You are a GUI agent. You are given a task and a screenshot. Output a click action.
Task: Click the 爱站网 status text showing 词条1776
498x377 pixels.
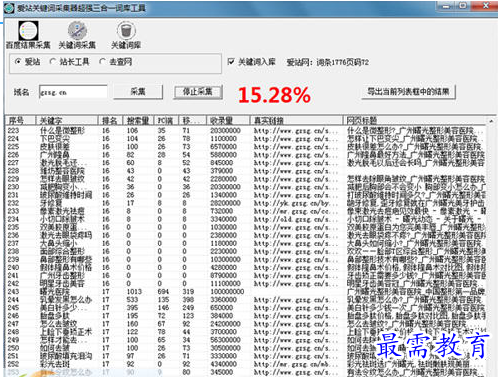pos(328,62)
